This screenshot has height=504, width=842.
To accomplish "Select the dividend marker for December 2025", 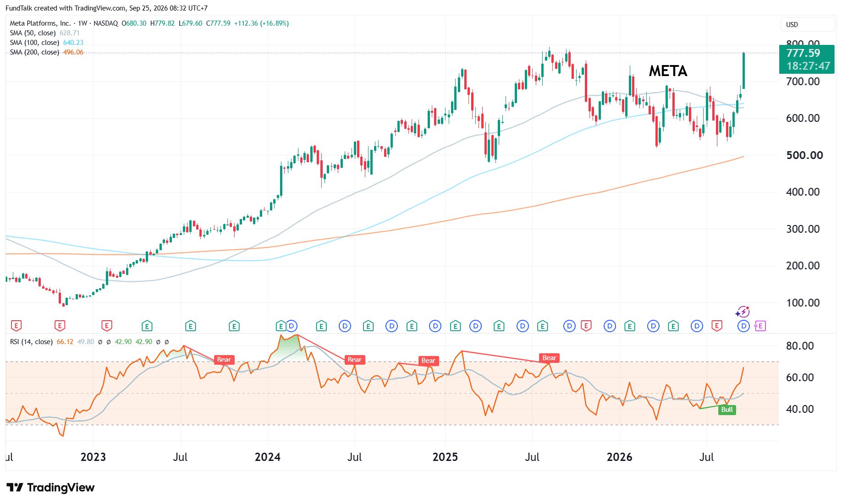I will pos(610,326).
